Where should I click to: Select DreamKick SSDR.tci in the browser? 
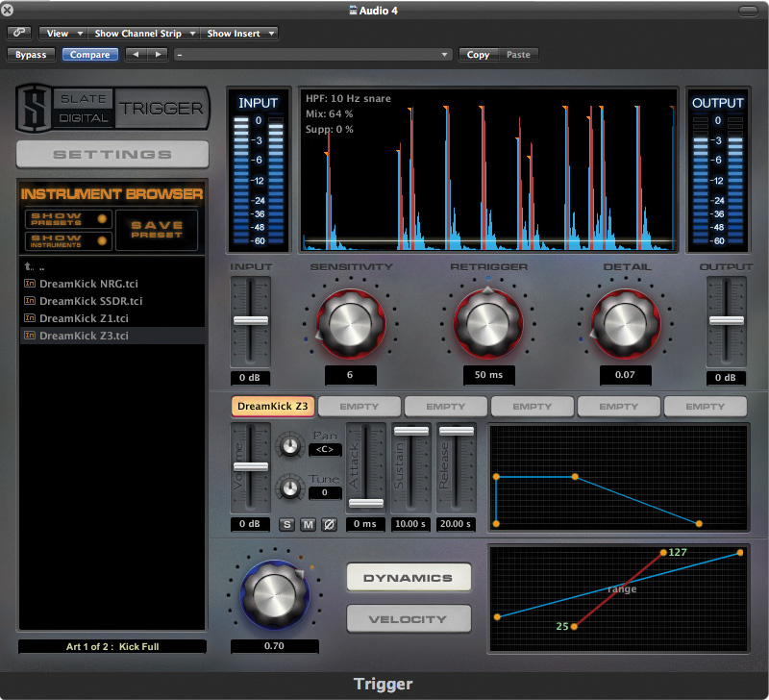[112, 301]
